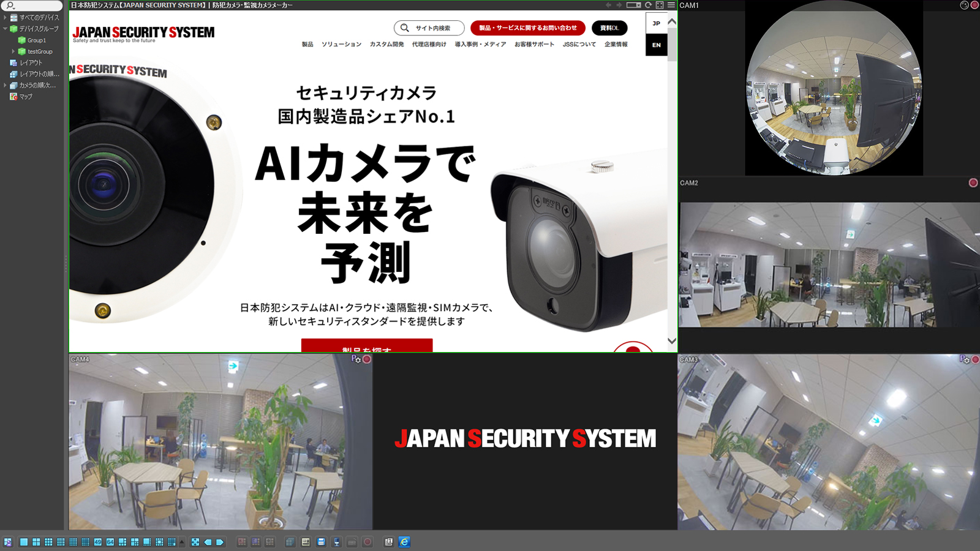The image size is (980, 551).
Task: Expand すべてのデバイス tree node
Action: (5, 17)
